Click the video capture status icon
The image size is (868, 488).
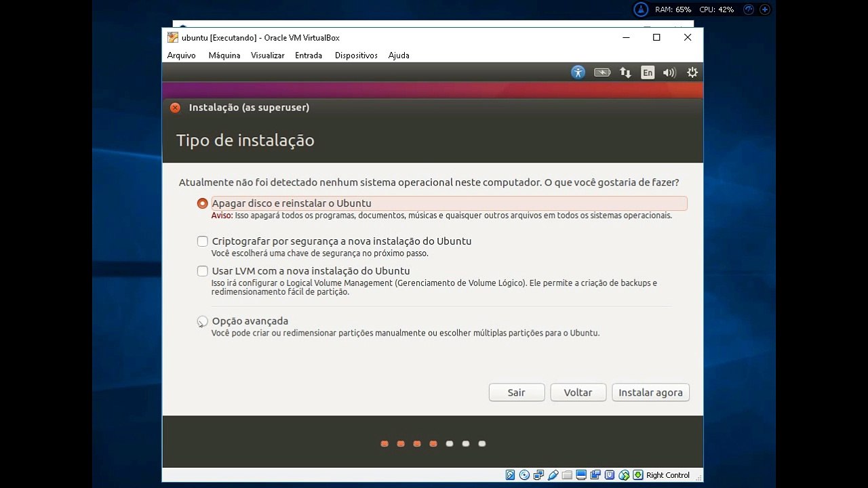[x=595, y=475]
